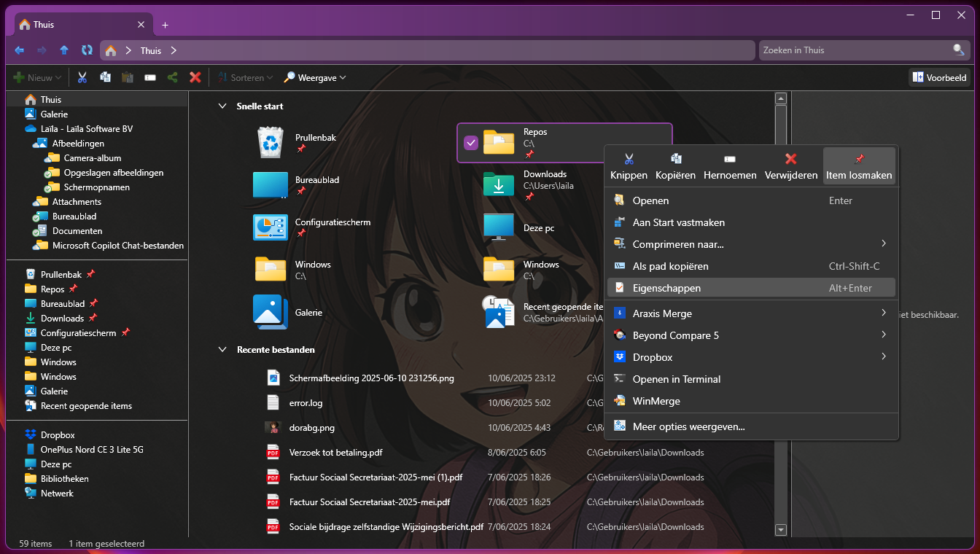This screenshot has width=980, height=554.
Task: Choose Openen from context menu
Action: click(x=751, y=200)
